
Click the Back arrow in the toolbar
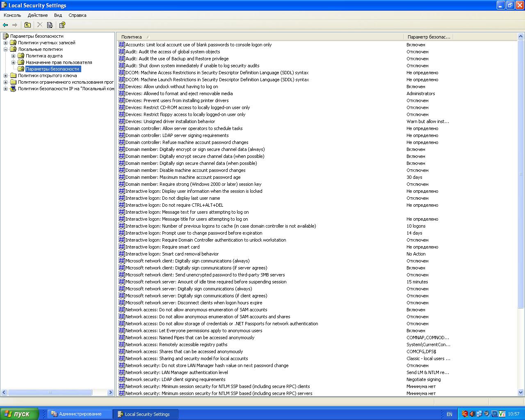click(5, 25)
